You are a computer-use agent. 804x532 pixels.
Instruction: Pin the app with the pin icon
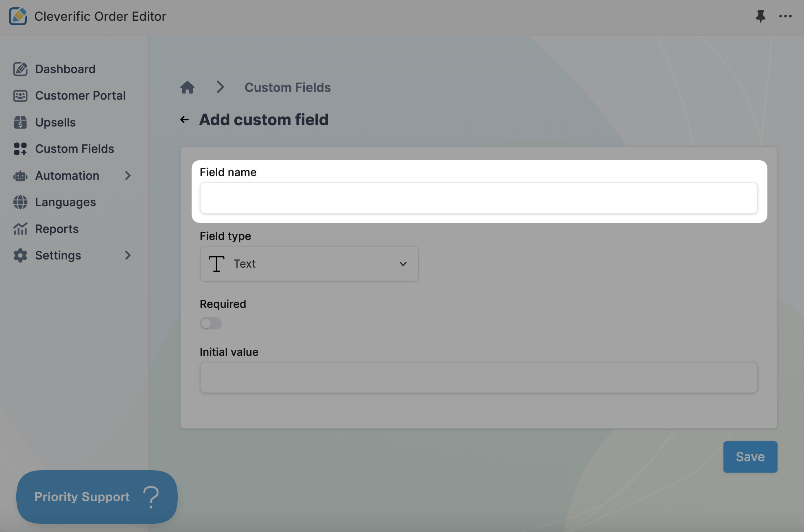coord(760,16)
